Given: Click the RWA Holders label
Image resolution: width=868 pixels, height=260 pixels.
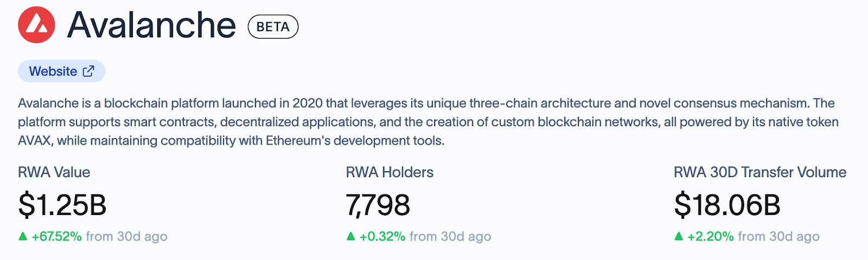Looking at the screenshot, I should pos(390,172).
